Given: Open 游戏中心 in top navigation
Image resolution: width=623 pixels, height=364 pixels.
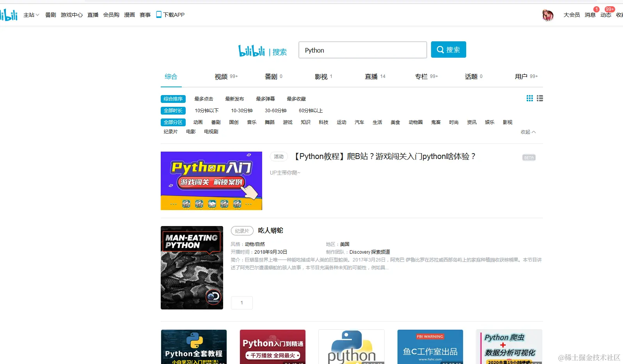Looking at the screenshot, I should coord(71,15).
